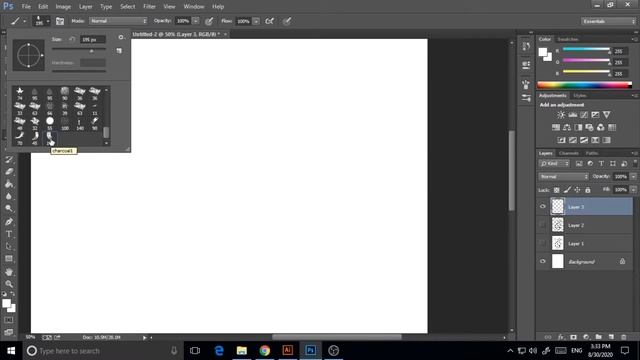The image size is (640, 360).
Task: Toggle lock image pixels brush icon
Action: (x=567, y=190)
